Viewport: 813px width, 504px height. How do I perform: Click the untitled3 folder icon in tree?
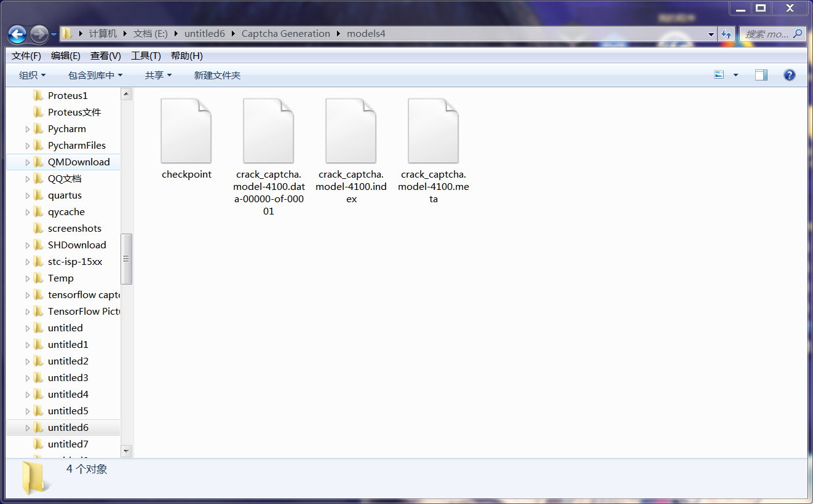38,378
